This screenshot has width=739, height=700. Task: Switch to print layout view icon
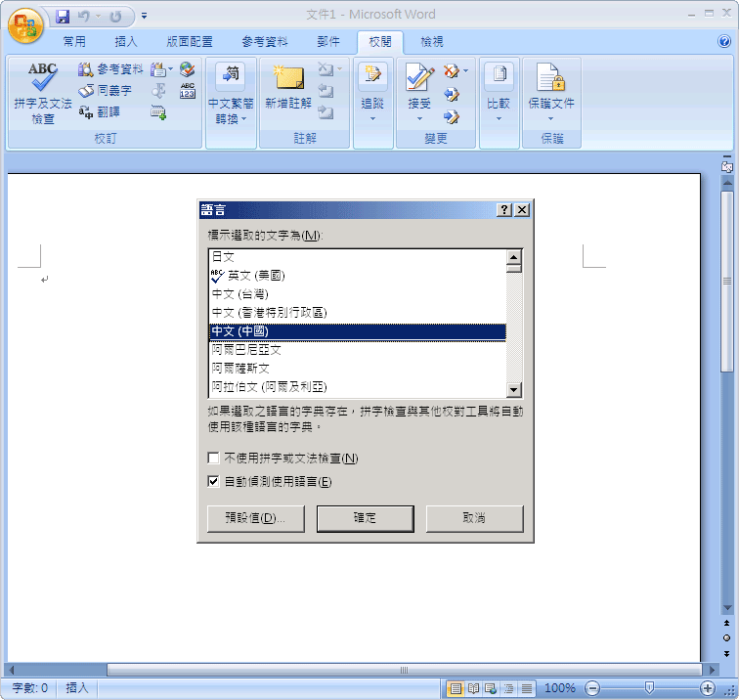tap(456, 688)
